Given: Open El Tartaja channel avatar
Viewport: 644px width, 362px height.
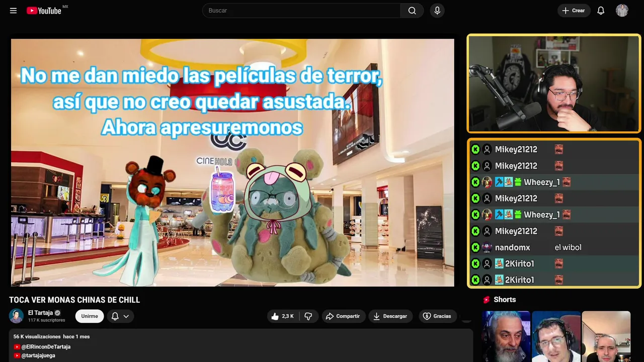Looking at the screenshot, I should (16, 316).
